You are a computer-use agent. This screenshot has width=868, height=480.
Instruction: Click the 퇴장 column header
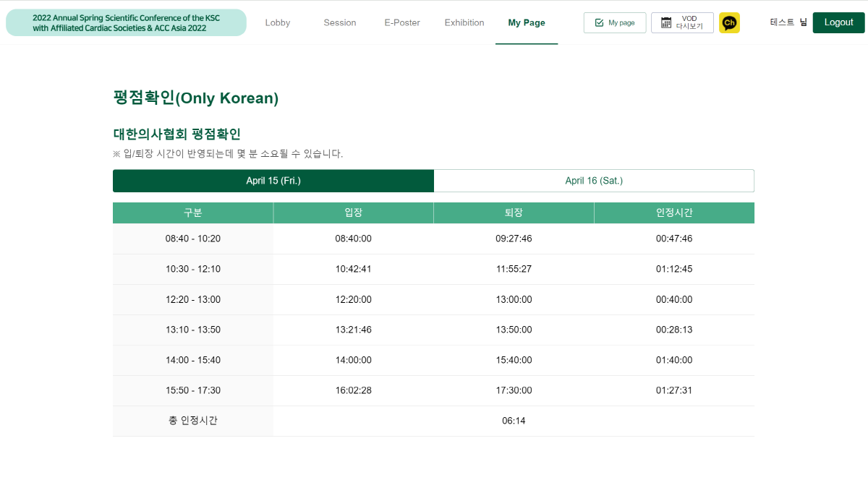pyautogui.click(x=514, y=213)
